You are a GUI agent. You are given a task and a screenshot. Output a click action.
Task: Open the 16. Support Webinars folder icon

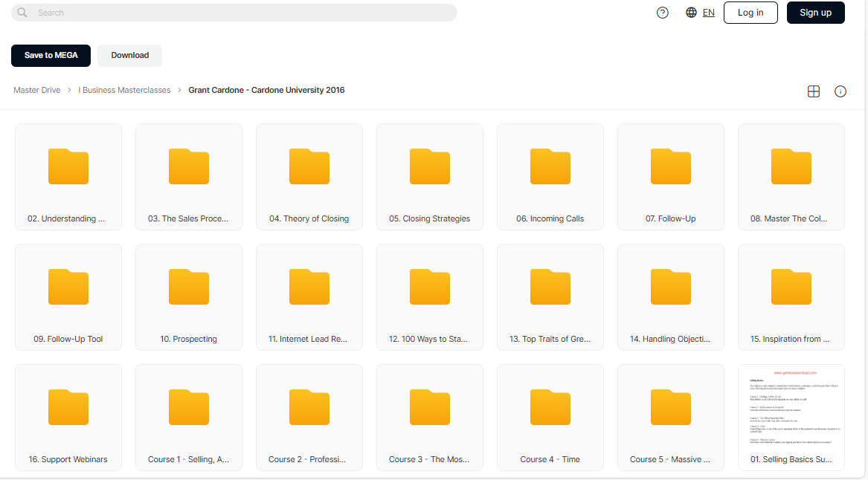[x=68, y=408]
